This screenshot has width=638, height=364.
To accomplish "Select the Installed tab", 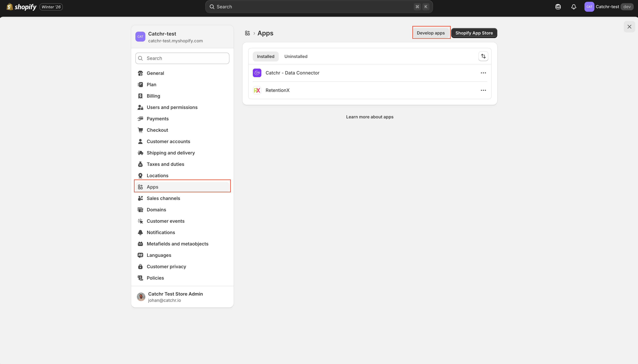I will click(265, 57).
